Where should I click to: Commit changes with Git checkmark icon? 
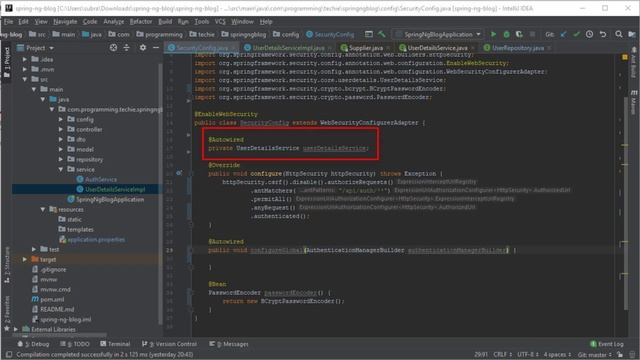point(576,34)
